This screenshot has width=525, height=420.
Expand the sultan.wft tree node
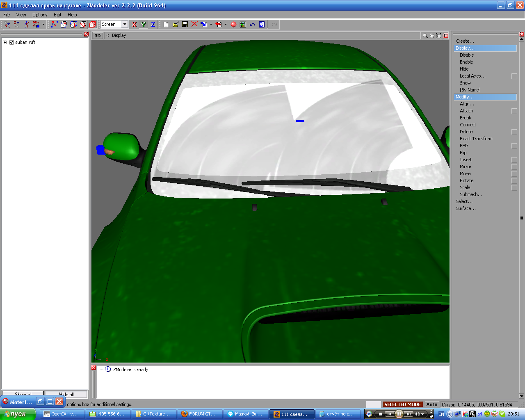[x=5, y=42]
